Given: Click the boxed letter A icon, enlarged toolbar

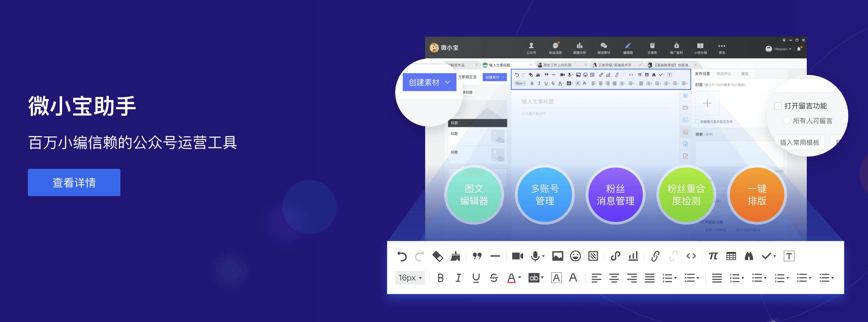Looking at the screenshot, I should tap(556, 278).
